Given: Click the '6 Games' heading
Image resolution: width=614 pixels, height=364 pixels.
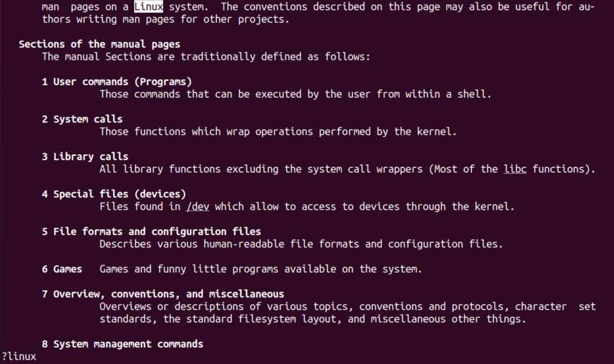Looking at the screenshot, I should 62,269.
